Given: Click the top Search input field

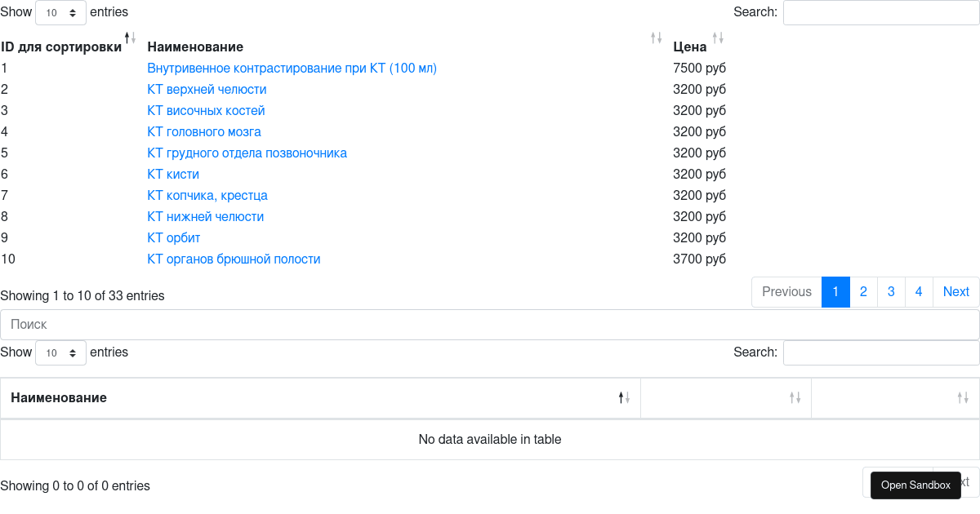Looking at the screenshot, I should [x=880, y=12].
